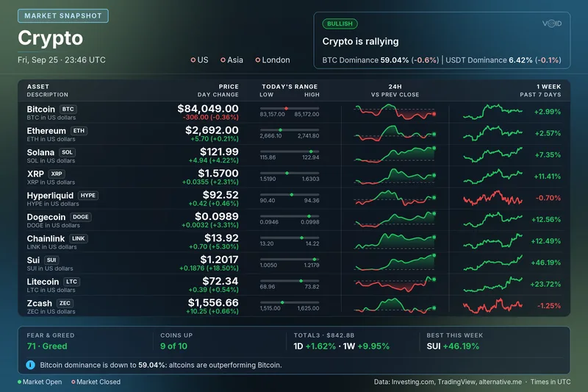Click Chainlink low value 13.20
This screenshot has height=392, width=588.
(x=267, y=243)
